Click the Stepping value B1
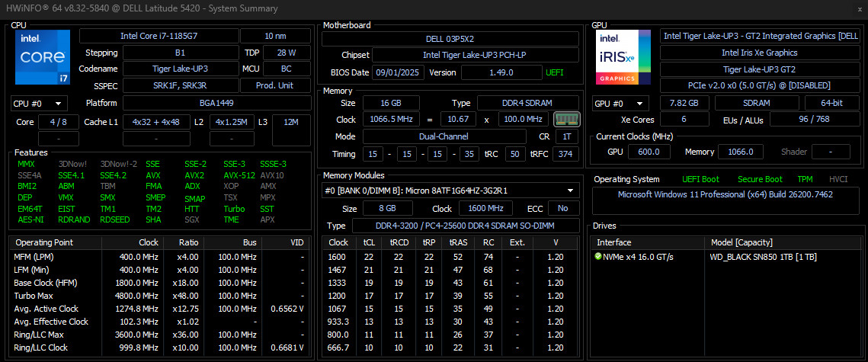This screenshot has height=362, width=868. pyautogui.click(x=179, y=53)
